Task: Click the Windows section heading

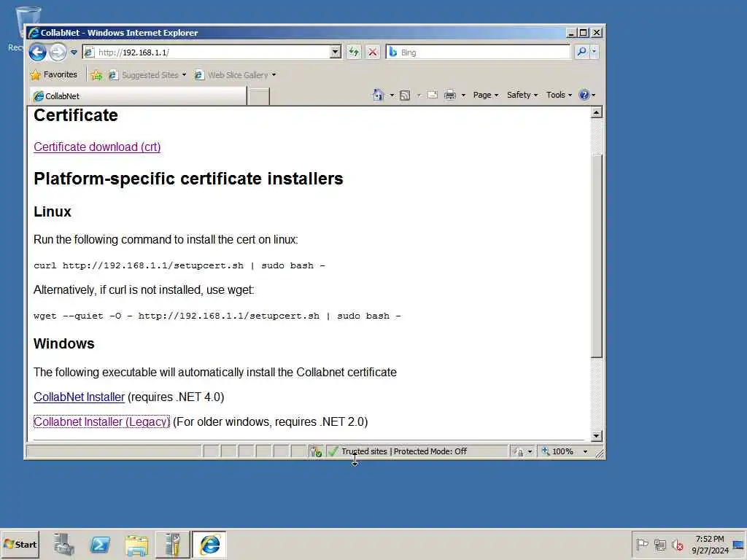Action: click(64, 343)
